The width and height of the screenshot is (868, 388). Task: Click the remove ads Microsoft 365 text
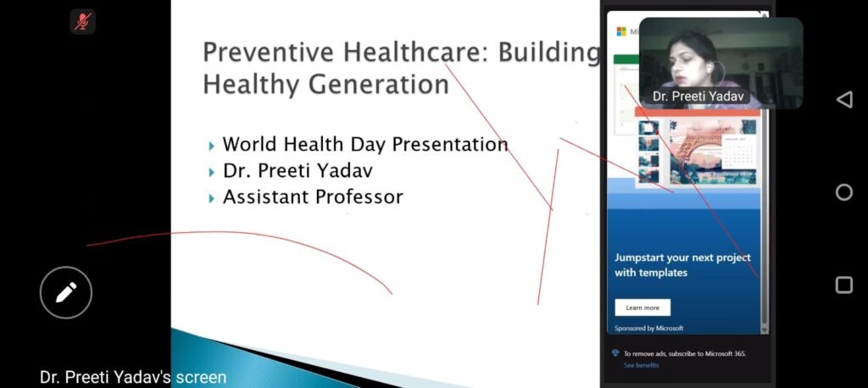685,353
